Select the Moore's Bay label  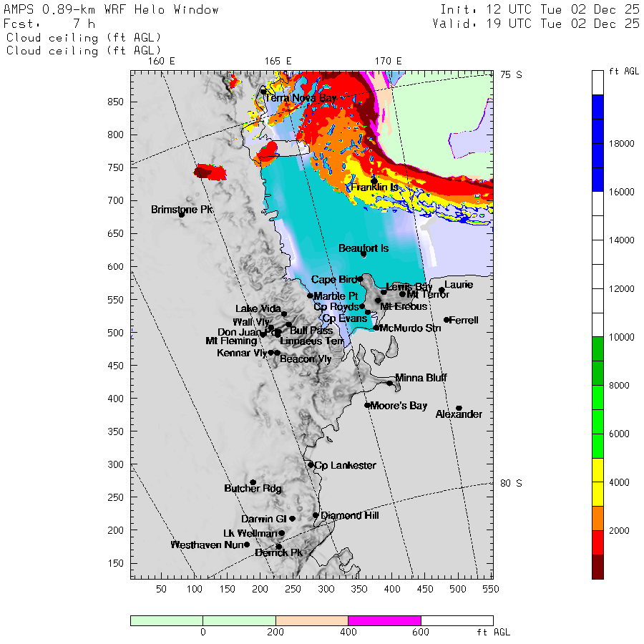pyautogui.click(x=399, y=406)
